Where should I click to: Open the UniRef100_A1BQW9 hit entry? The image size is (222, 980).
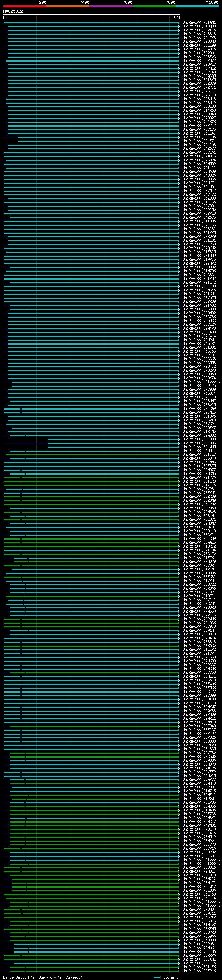point(199,26)
